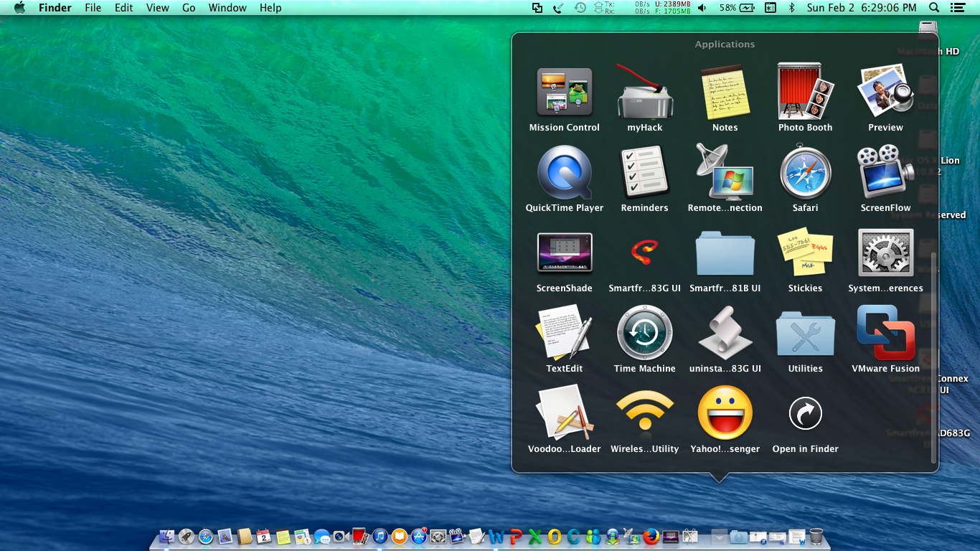Open Messages from the Dock

coord(322,537)
